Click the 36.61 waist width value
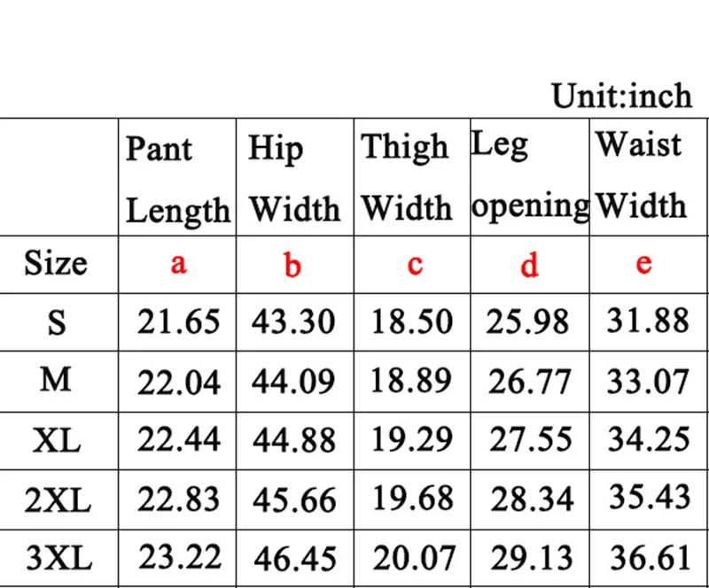The height and width of the screenshot is (588, 709). (x=651, y=558)
